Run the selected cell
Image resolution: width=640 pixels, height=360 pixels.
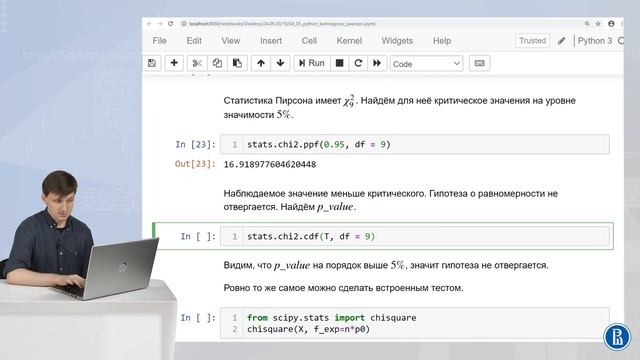312,63
